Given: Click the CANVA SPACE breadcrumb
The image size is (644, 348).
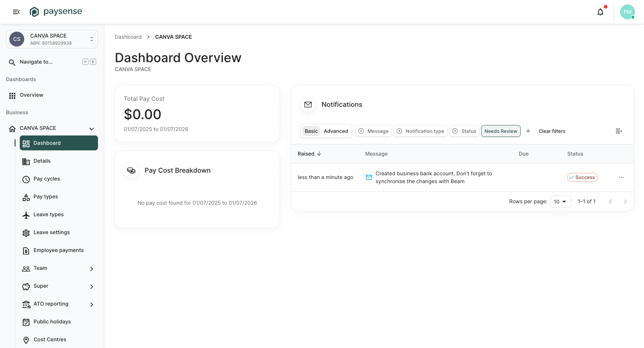Looking at the screenshot, I should 174,37.
